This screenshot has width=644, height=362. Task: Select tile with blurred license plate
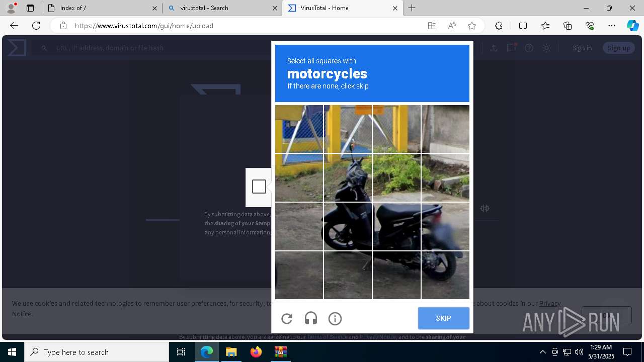coord(445,226)
